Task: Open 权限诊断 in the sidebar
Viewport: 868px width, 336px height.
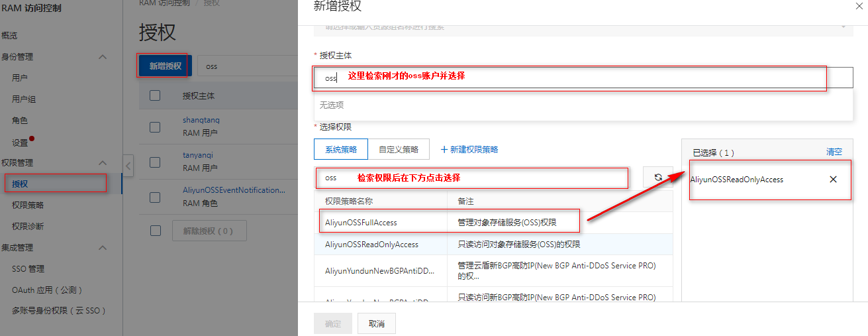Action: 28,227
